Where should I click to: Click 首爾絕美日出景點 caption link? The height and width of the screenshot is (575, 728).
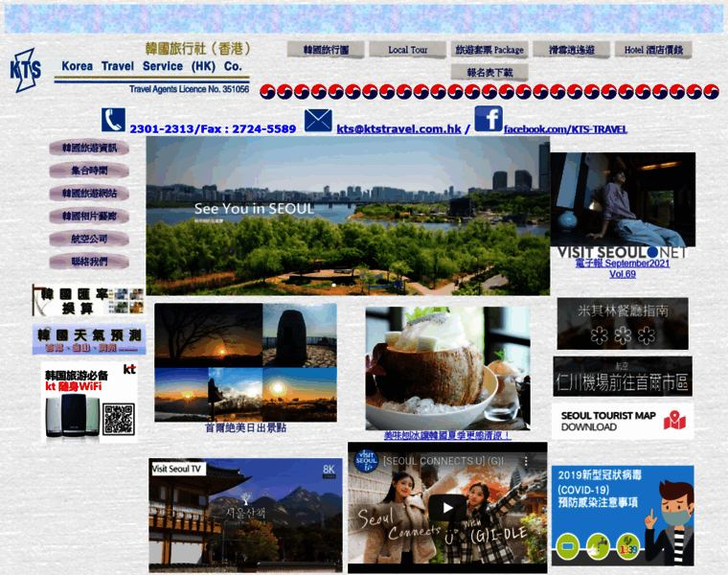245,427
